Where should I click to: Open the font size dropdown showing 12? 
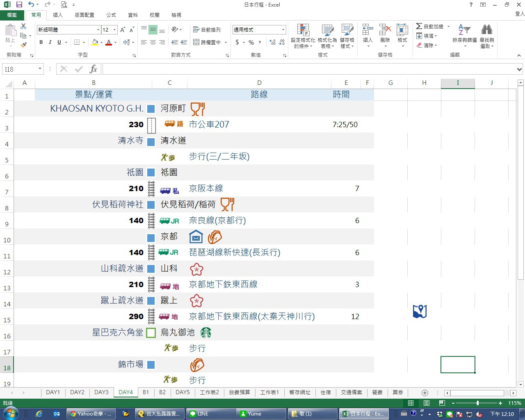[x=114, y=30]
